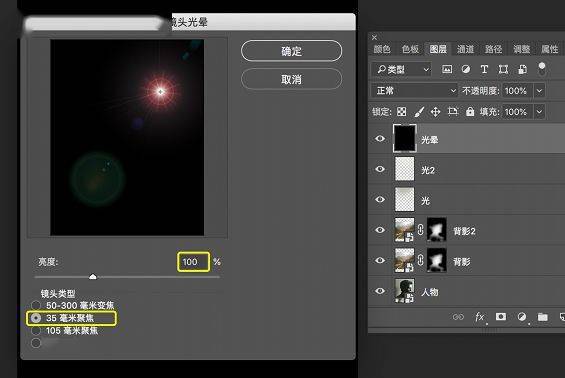This screenshot has height=378, width=565.
Task: Select the type layer filter icon
Action: coord(484,69)
